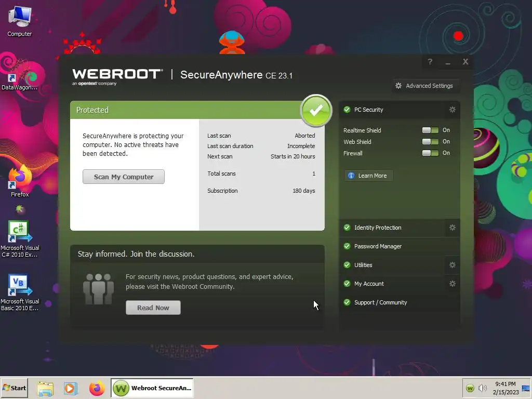The height and width of the screenshot is (399, 532).
Task: Open My Account settings gear
Action: pos(453,284)
